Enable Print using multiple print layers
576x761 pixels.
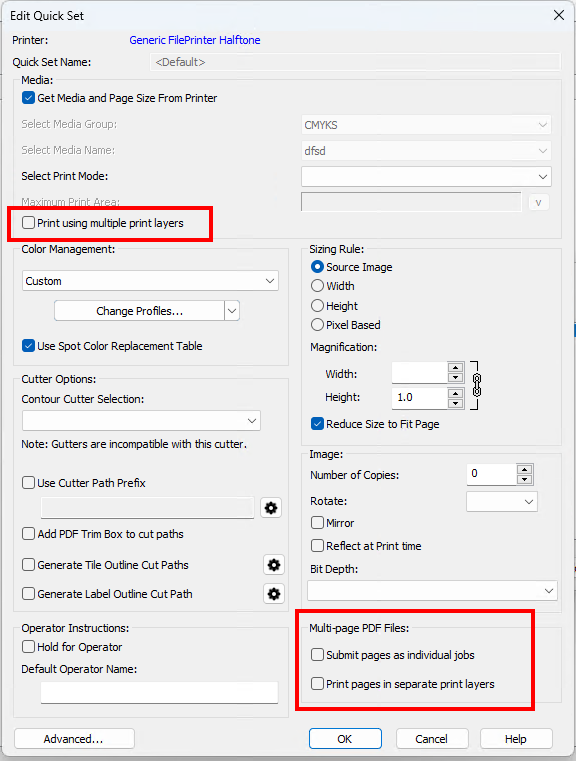tap(29, 223)
